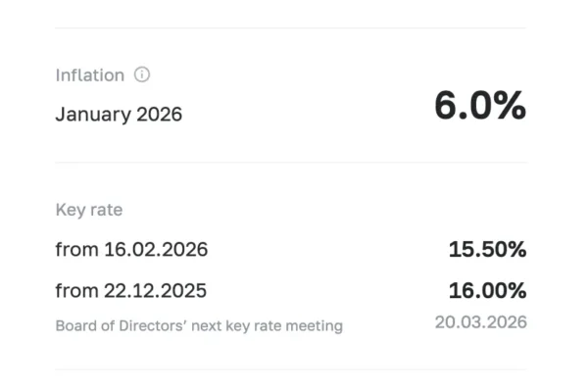Select the from 16.02.2026 key rate date
The width and height of the screenshot is (588, 392).
point(131,250)
